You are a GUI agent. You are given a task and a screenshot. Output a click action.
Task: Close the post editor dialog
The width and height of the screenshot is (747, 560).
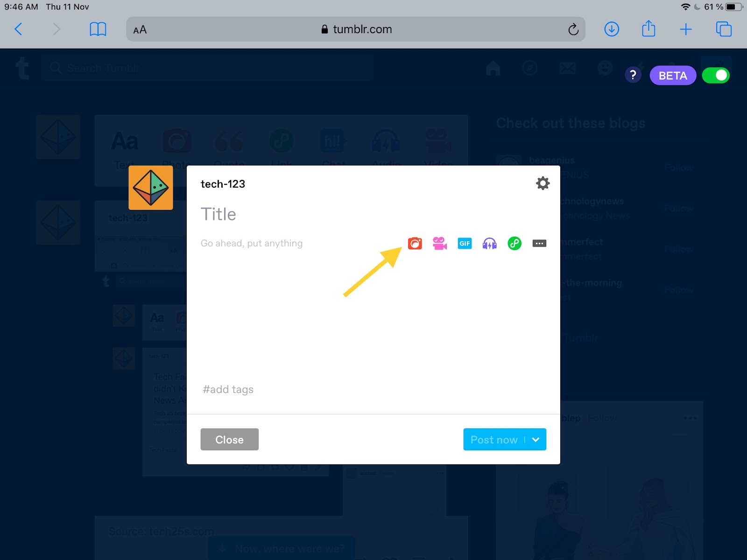(229, 440)
